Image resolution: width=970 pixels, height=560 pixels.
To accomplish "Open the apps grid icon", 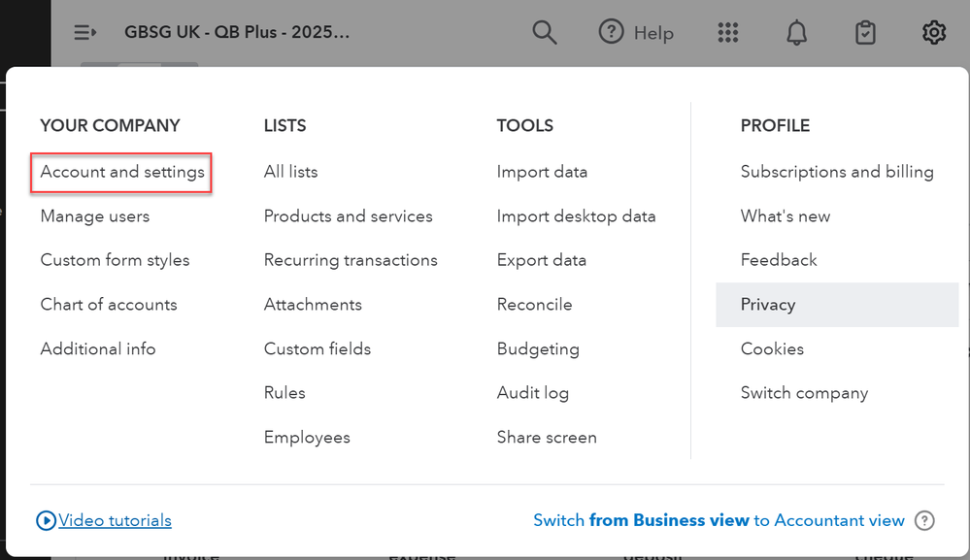I will click(728, 32).
